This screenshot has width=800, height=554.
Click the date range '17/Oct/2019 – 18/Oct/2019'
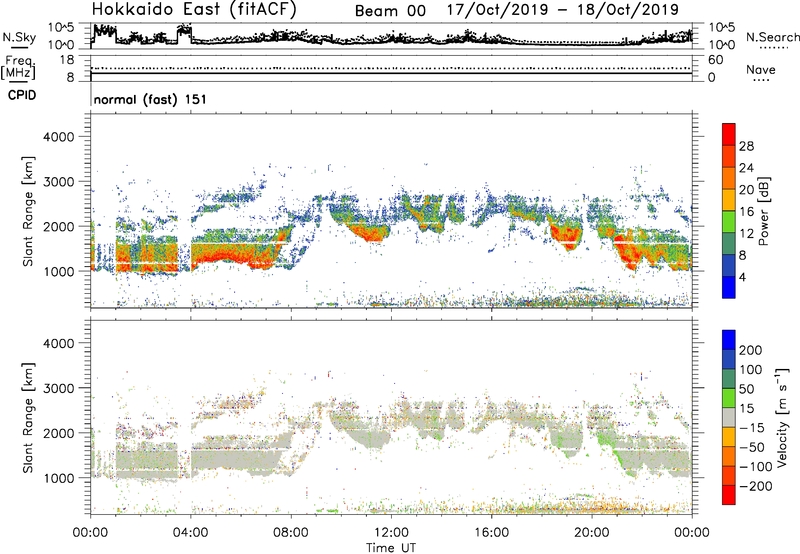pyautogui.click(x=563, y=10)
